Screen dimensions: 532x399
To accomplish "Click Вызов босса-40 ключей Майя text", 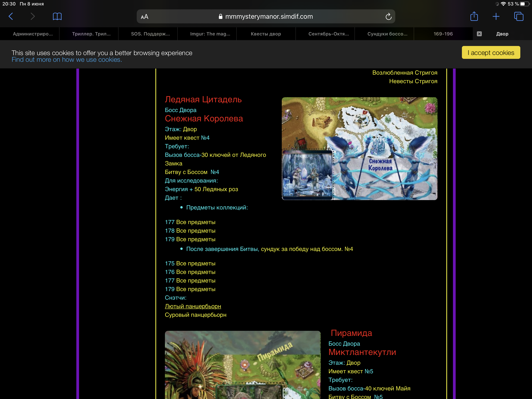I will [369, 388].
